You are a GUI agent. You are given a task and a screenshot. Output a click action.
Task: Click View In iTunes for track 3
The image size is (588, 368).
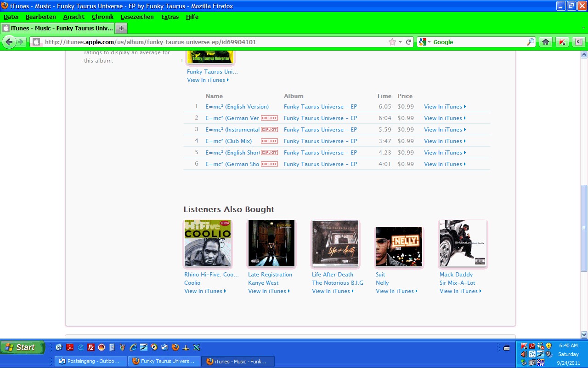click(x=445, y=130)
